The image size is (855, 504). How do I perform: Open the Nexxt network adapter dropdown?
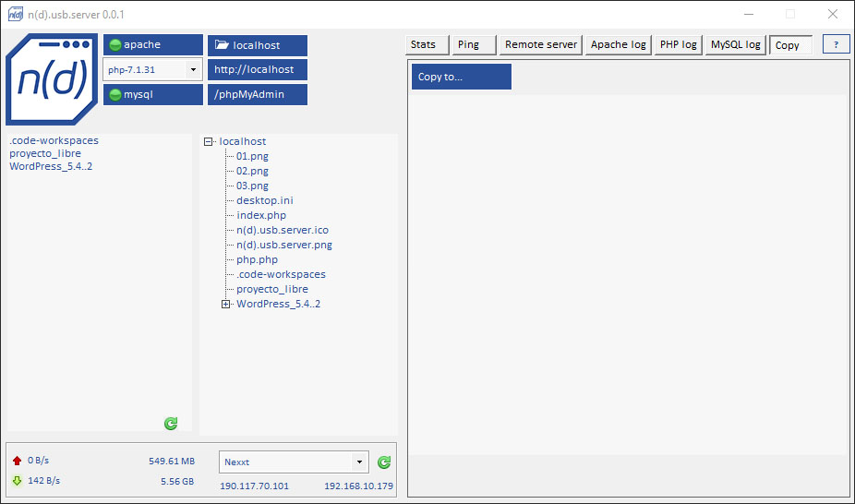point(294,462)
